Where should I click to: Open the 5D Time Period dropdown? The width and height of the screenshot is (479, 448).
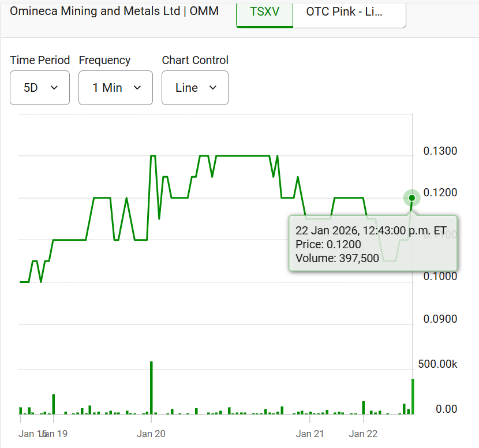40,88
